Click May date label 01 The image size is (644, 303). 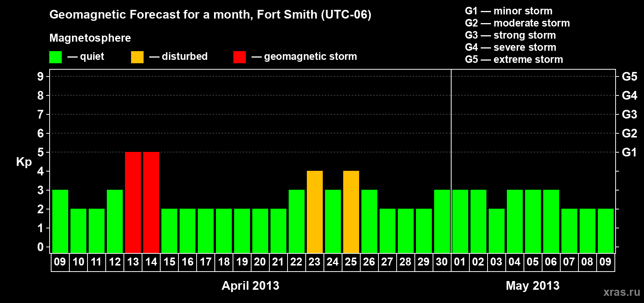[460, 262]
